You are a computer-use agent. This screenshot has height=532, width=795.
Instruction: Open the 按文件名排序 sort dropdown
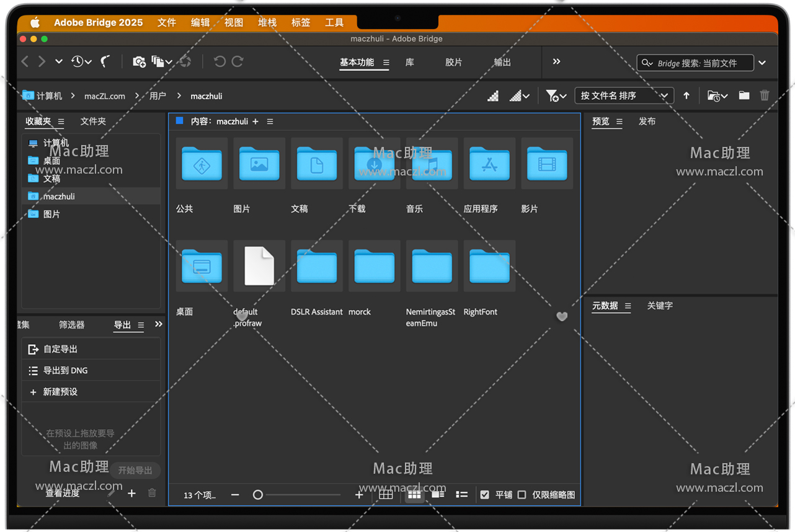tap(623, 95)
